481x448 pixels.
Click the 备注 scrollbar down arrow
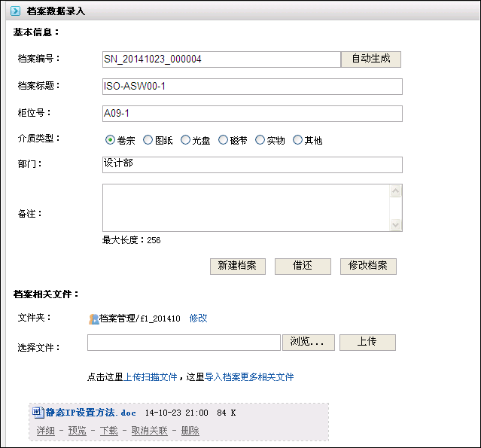[x=396, y=224]
